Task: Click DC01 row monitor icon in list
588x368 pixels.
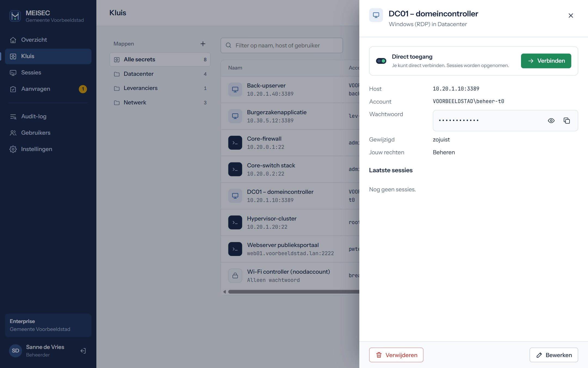Action: click(x=235, y=196)
